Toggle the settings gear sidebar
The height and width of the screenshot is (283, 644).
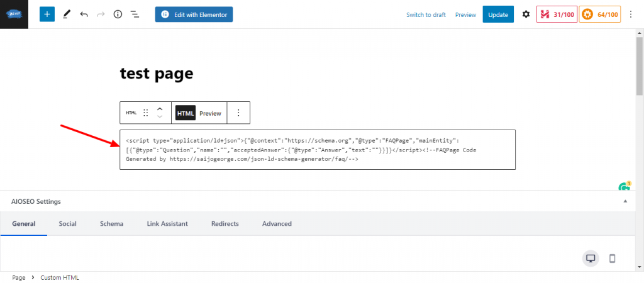(526, 14)
